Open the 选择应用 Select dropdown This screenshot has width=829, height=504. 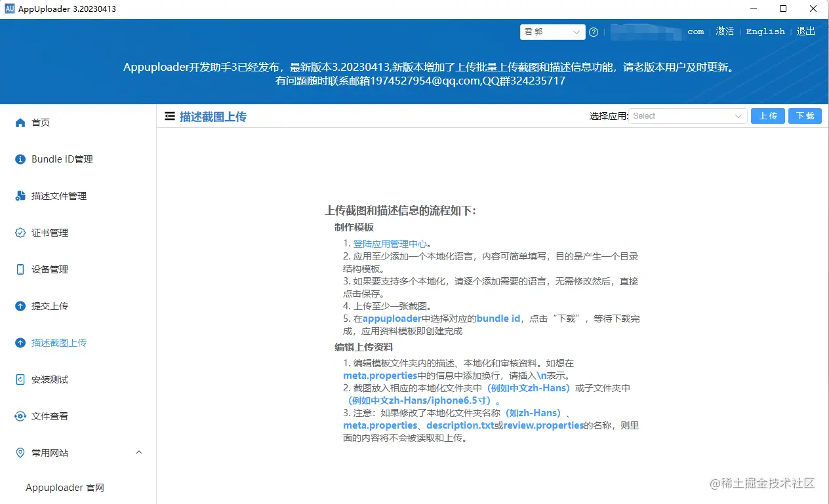click(x=688, y=116)
